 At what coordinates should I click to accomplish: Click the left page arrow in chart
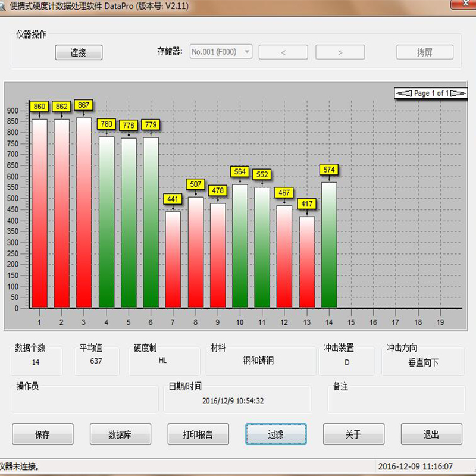tap(403, 93)
